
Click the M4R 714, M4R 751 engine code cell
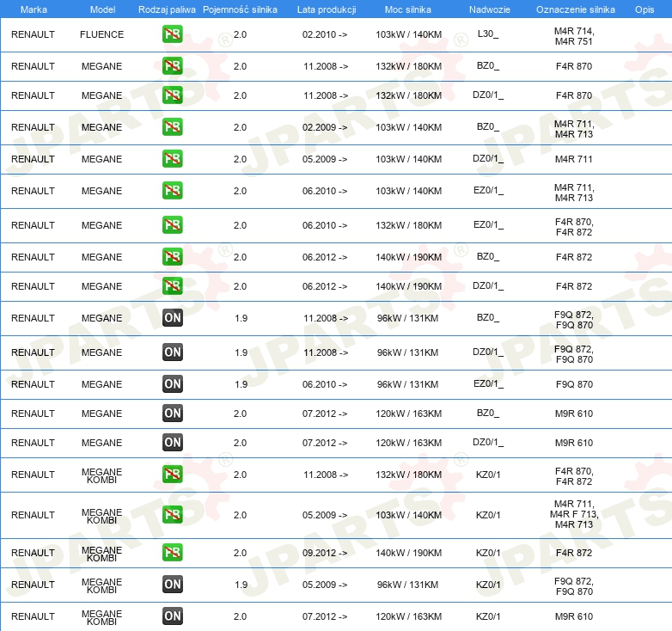point(574,36)
